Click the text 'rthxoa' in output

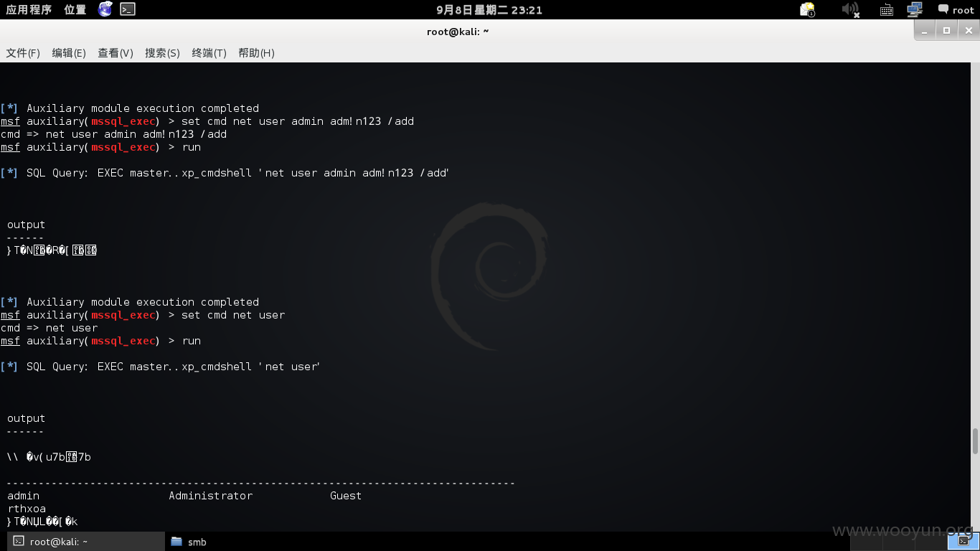pyautogui.click(x=27, y=509)
